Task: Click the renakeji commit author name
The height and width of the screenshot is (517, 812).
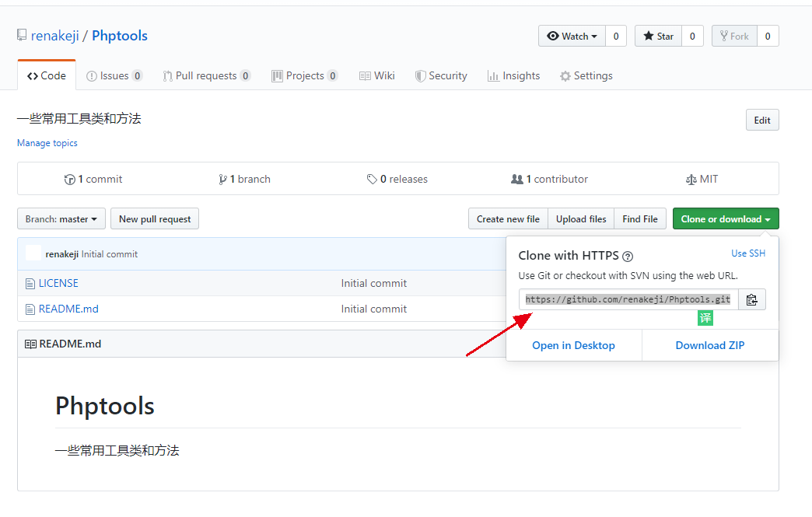Action: point(62,254)
